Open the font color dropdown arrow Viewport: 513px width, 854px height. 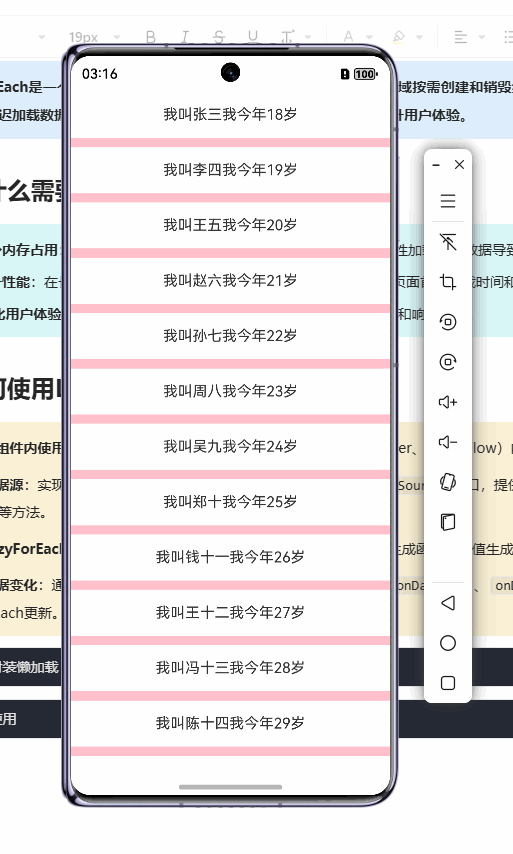click(x=369, y=37)
